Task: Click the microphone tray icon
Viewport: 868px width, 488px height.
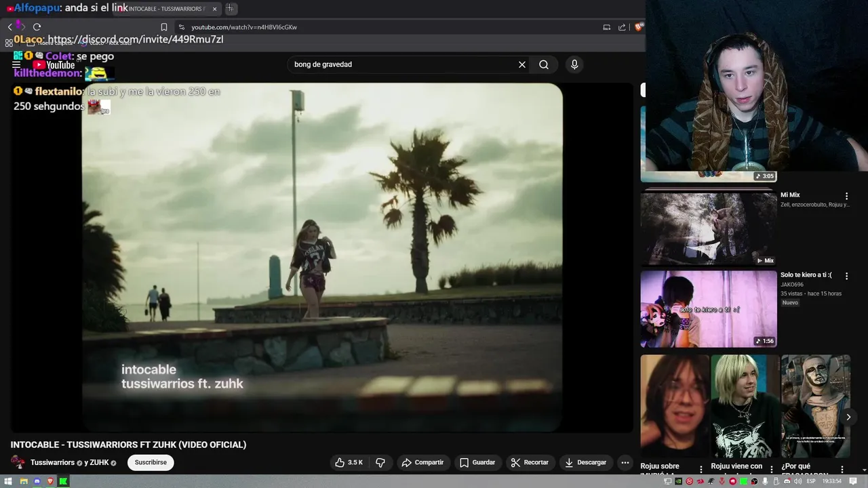Action: coord(765,481)
